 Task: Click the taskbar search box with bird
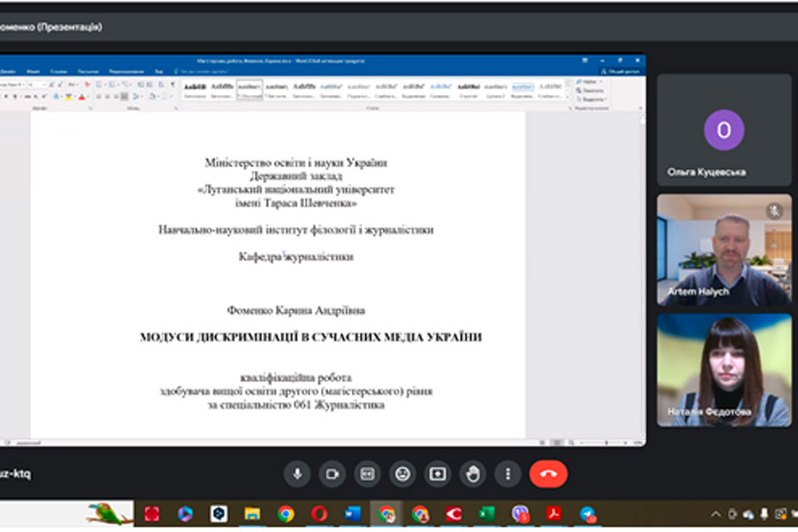(66, 513)
